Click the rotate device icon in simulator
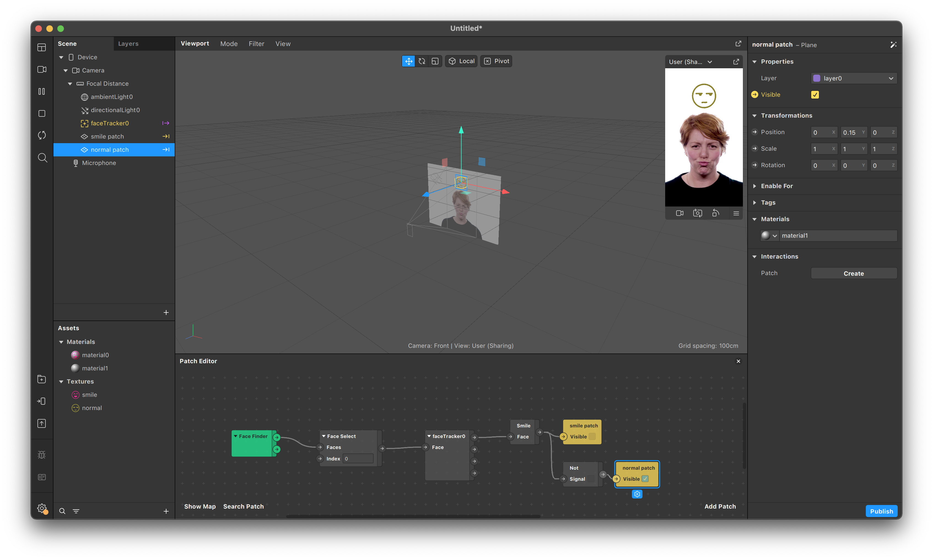 click(x=716, y=213)
